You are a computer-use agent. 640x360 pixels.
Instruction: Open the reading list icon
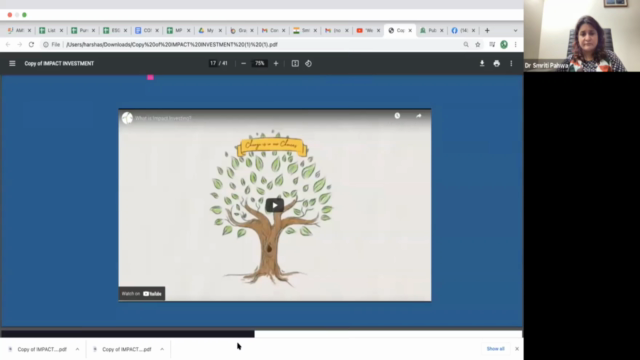click(492, 44)
